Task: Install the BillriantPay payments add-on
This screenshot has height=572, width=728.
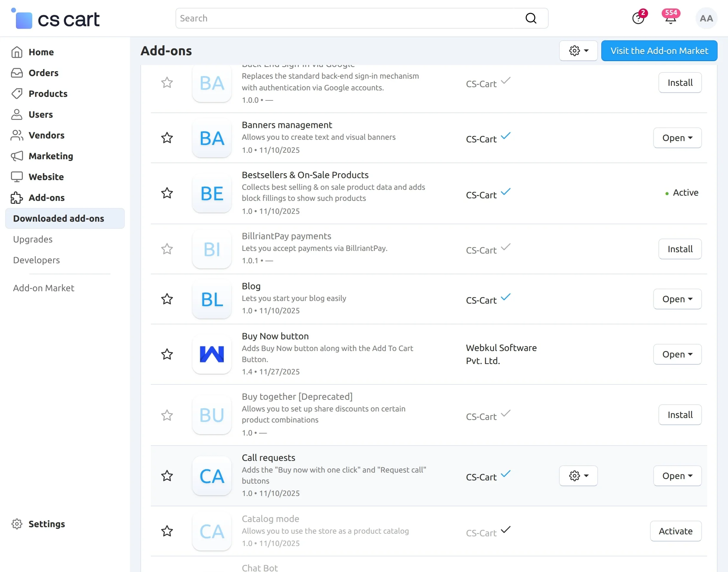Action: pyautogui.click(x=680, y=249)
